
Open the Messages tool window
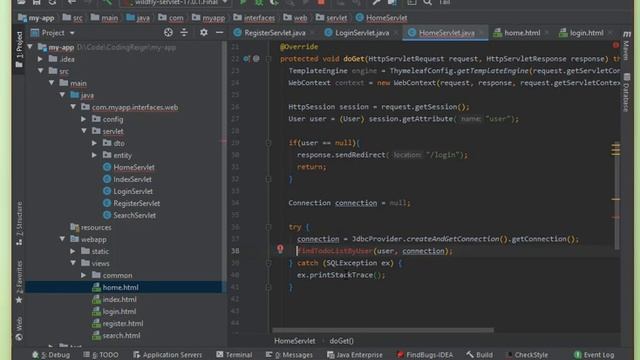tap(289, 355)
